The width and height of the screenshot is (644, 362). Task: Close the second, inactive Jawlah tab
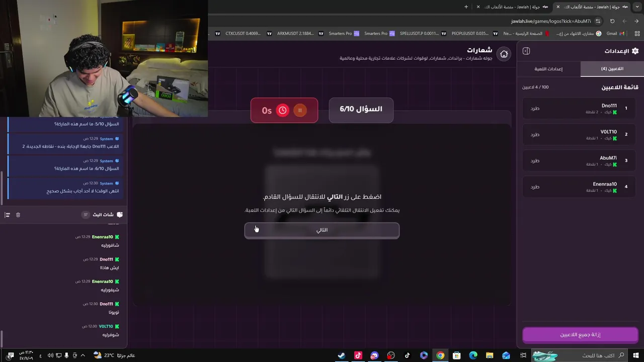tap(478, 7)
